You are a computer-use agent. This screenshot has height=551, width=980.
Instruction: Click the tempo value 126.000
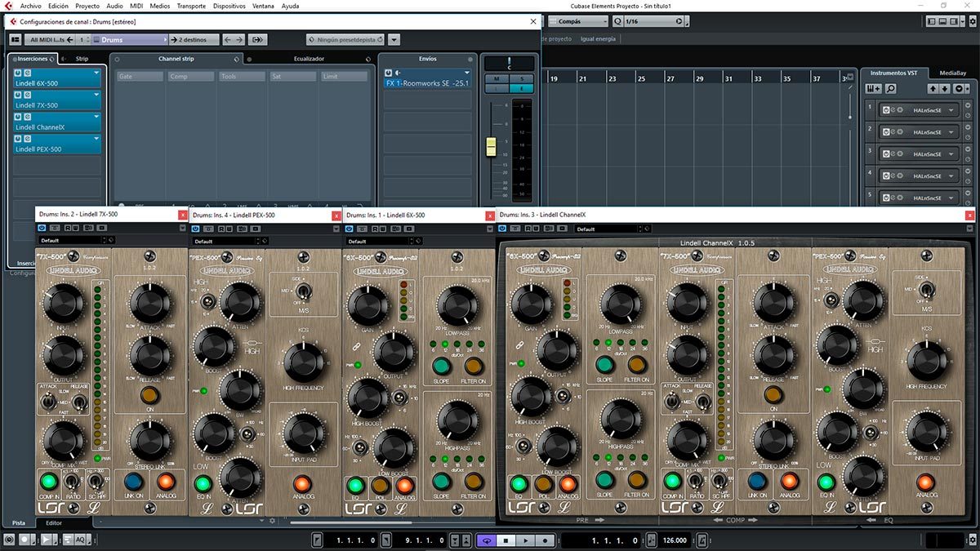(x=675, y=540)
